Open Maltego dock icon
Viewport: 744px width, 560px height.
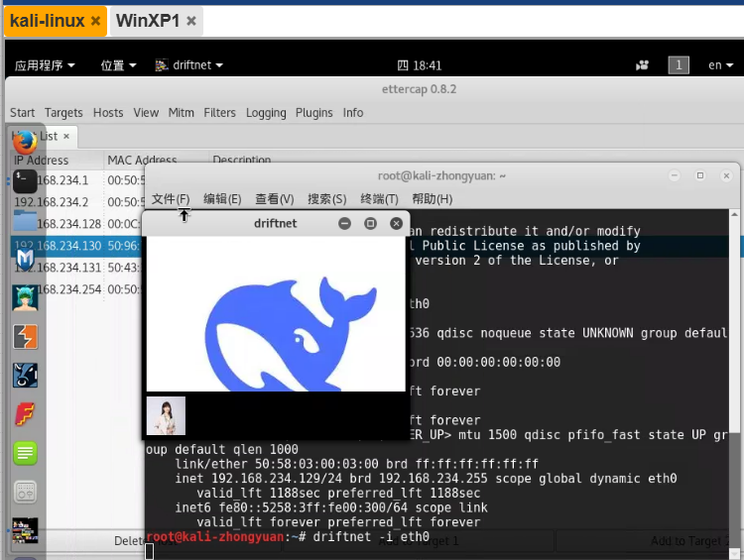pyautogui.click(x=25, y=376)
